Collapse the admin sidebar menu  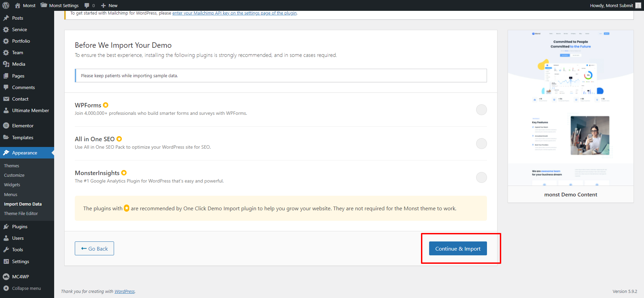22,288
